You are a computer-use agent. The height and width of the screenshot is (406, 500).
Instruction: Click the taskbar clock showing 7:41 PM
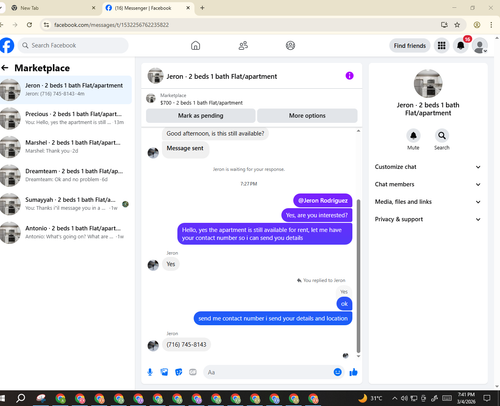pos(466,398)
